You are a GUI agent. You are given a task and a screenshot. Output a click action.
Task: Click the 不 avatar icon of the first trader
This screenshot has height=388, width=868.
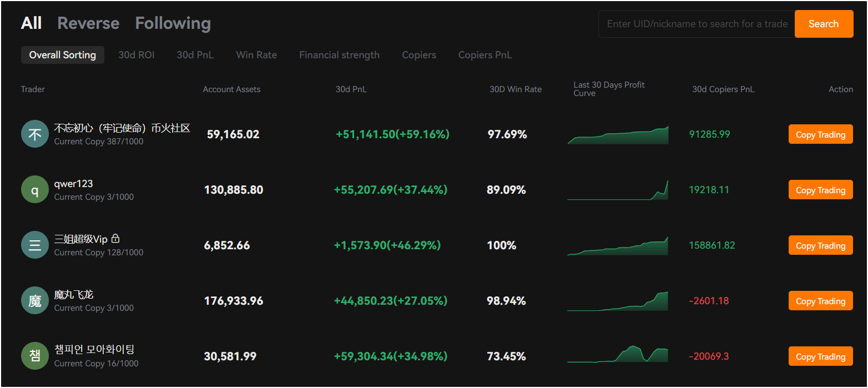coord(35,134)
